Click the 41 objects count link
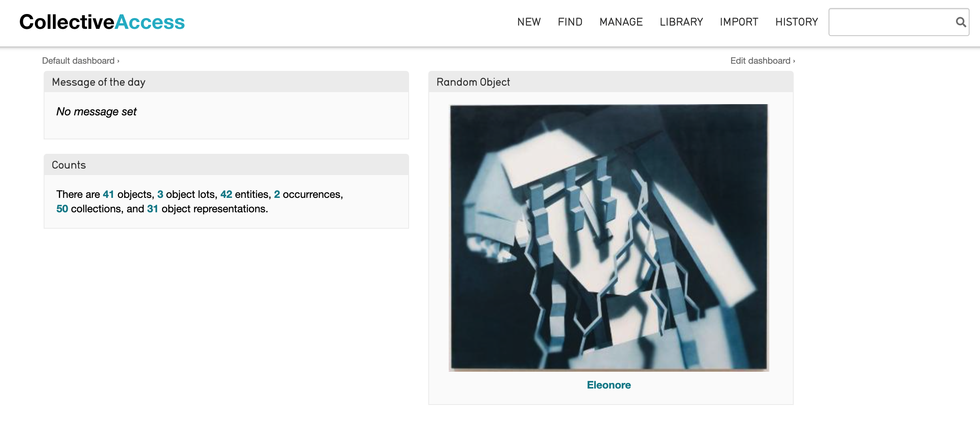The height and width of the screenshot is (427, 980). click(108, 194)
